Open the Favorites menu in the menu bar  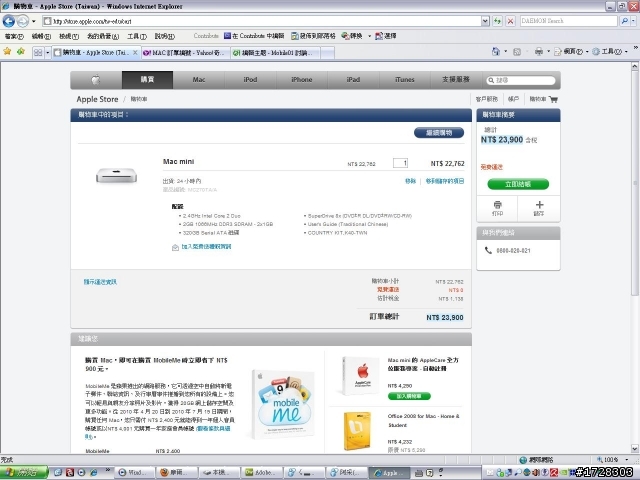click(x=103, y=36)
